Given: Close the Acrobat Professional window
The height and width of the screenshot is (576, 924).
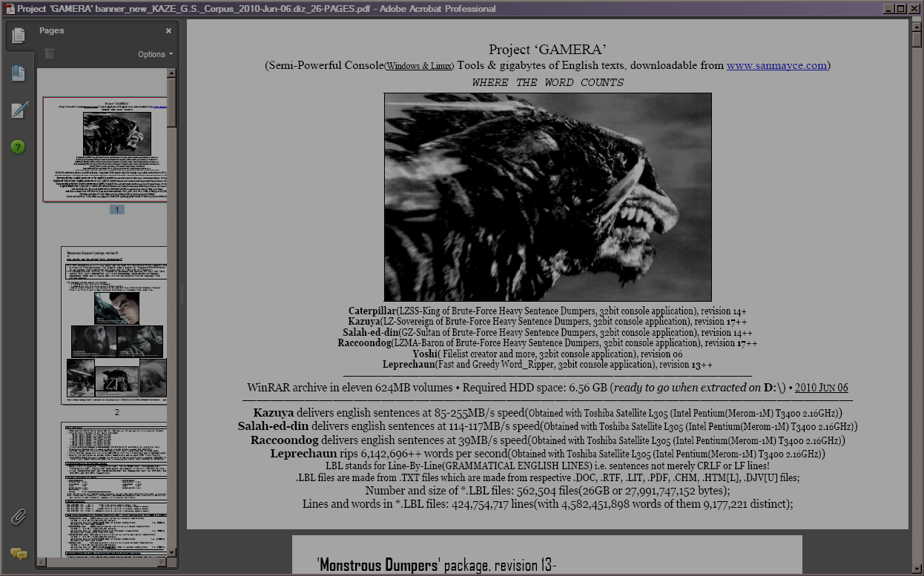Looking at the screenshot, I should [x=914, y=9].
